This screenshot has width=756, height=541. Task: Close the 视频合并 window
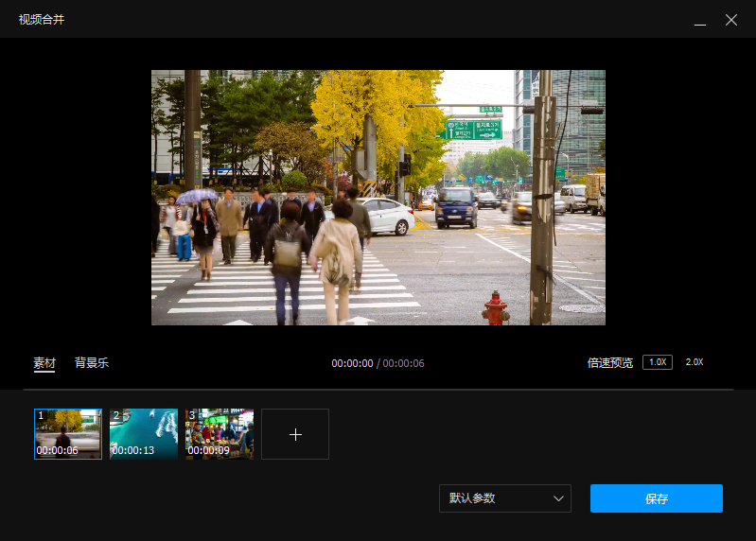pos(731,20)
